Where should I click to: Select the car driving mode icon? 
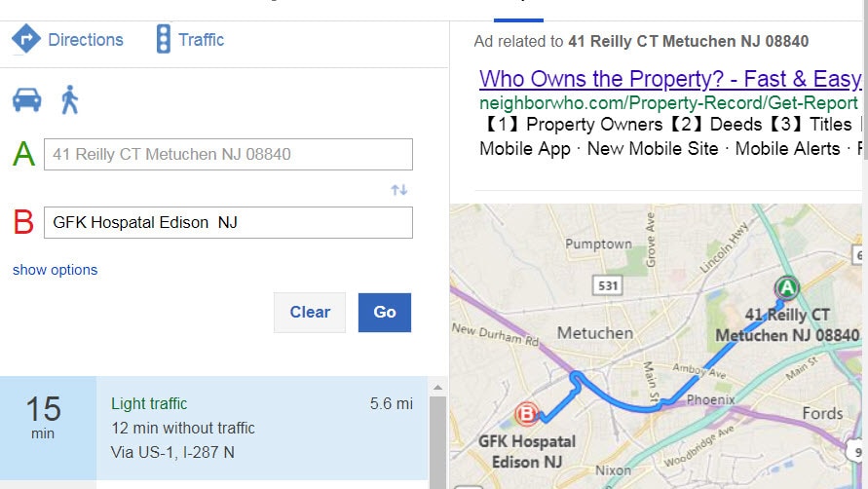26,99
